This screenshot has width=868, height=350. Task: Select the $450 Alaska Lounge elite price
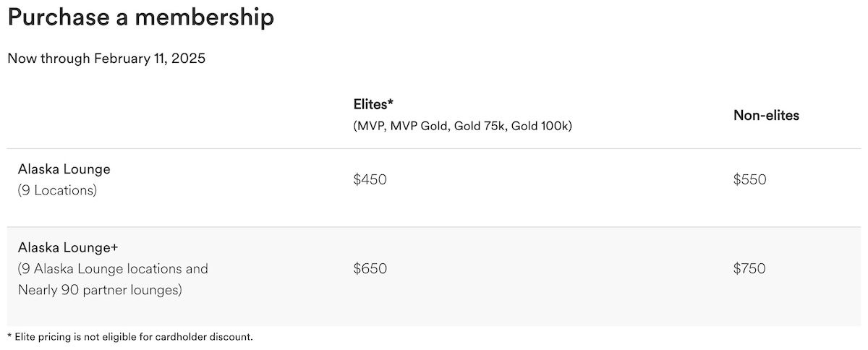(370, 179)
